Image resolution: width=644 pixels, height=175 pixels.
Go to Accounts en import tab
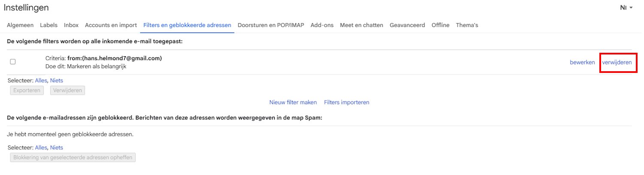pos(111,25)
